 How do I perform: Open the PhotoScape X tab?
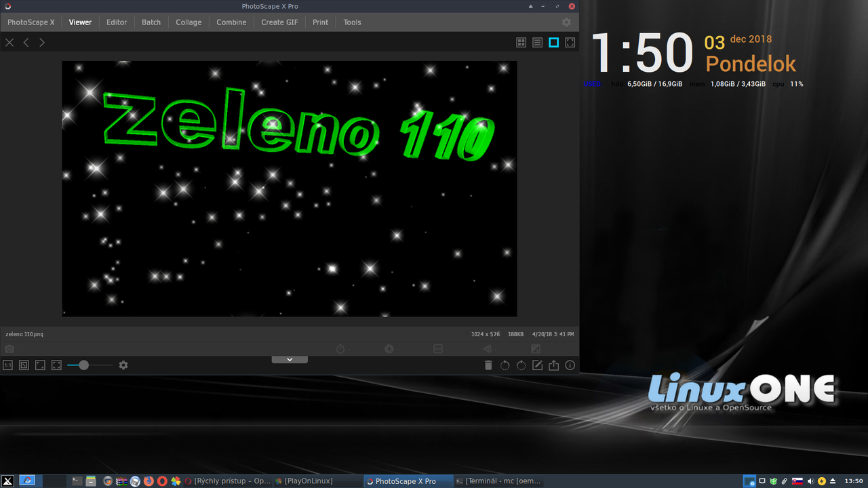(31, 22)
